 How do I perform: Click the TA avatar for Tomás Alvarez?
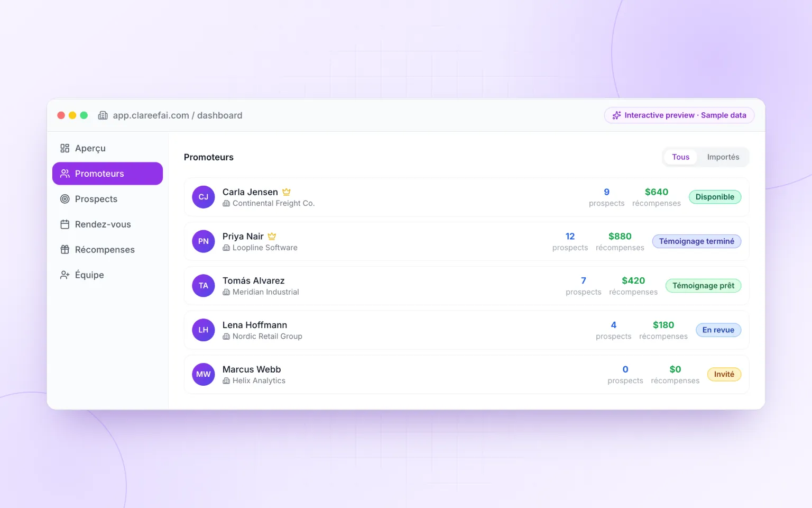pos(204,286)
